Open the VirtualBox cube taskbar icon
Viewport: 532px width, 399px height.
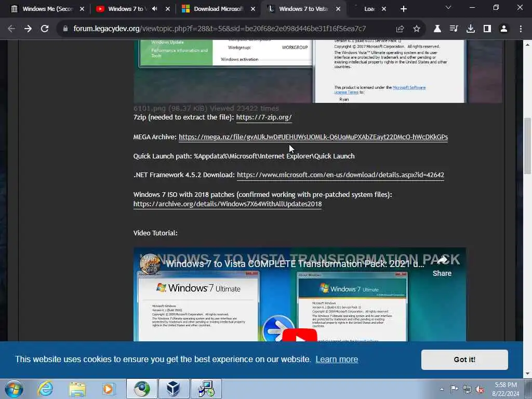tap(174, 389)
